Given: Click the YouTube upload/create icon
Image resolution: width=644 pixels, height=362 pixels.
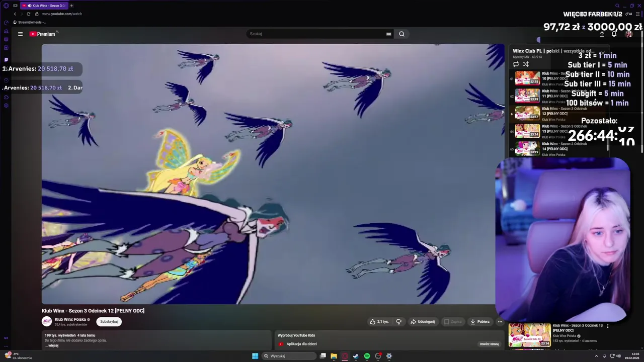Looking at the screenshot, I should click(x=602, y=34).
